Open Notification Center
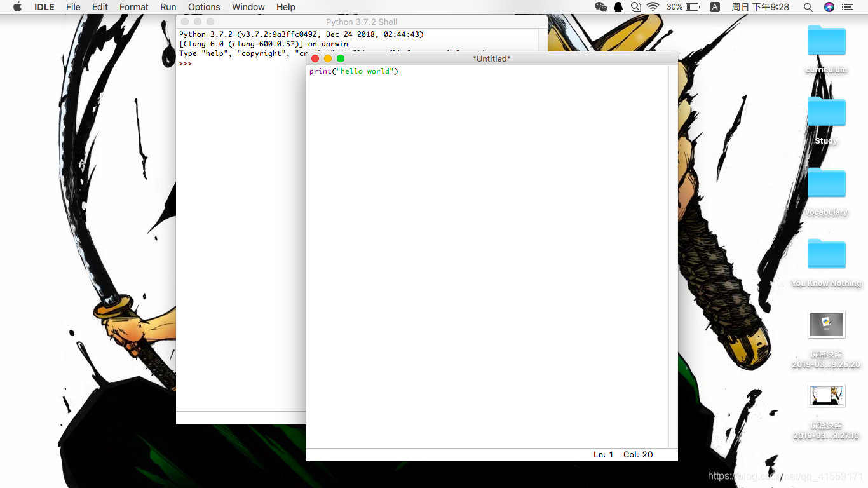 coord(848,7)
